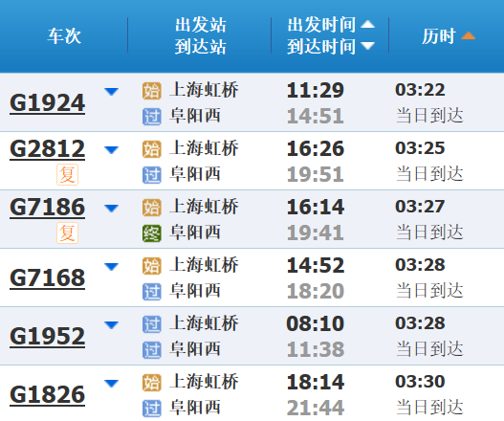Click the 过 departure icon for G1952
Screen dimensions: 504x421
click(x=152, y=324)
